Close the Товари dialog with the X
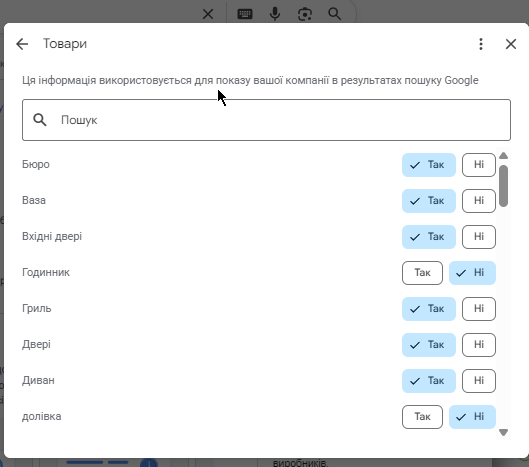529x467 pixels. point(511,44)
